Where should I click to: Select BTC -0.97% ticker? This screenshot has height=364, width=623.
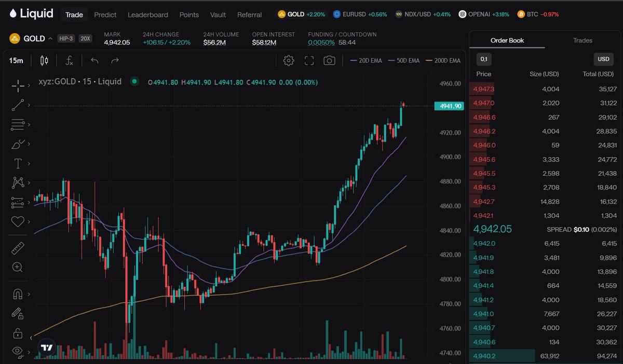tap(538, 15)
